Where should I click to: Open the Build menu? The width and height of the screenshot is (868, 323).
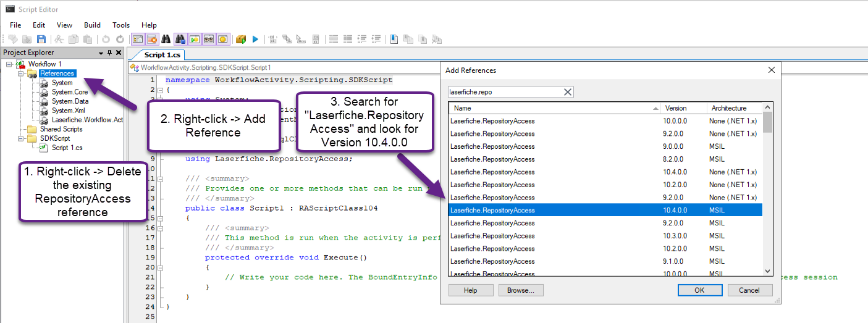[x=92, y=25]
